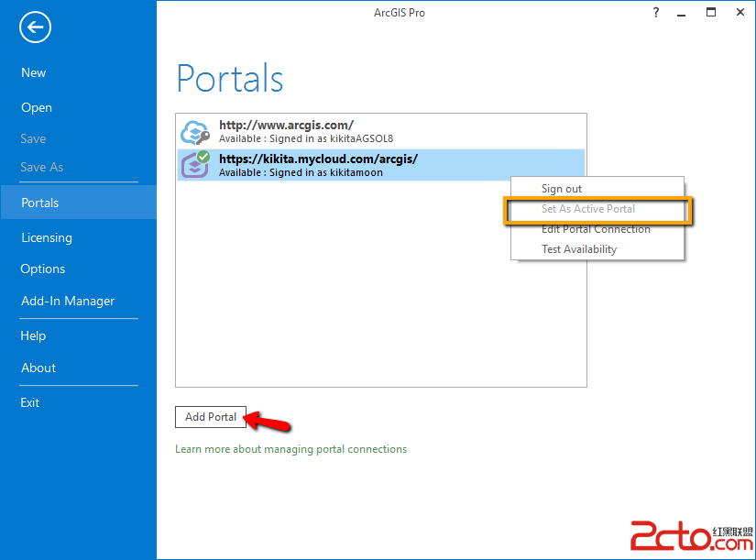Close the ArcGIS Pro window
The height and width of the screenshot is (560, 756).
tap(740, 12)
